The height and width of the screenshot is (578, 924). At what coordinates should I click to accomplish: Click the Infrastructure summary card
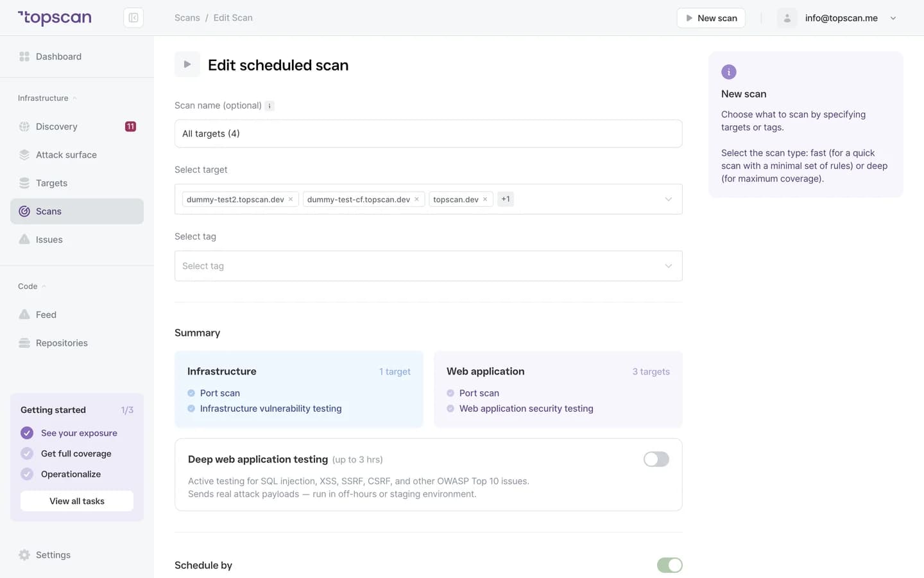click(x=299, y=389)
